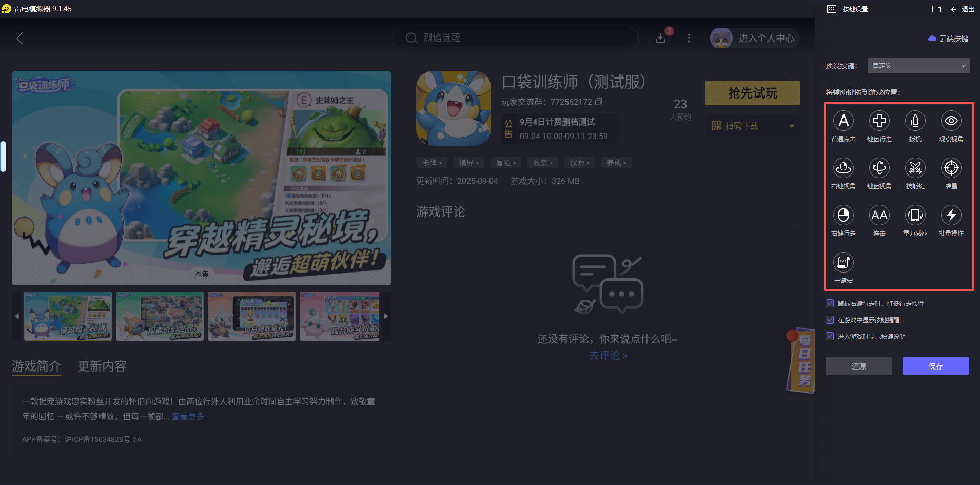980x485 pixels.
Task: Click the 口袋训练师 game app icon
Action: point(454,108)
